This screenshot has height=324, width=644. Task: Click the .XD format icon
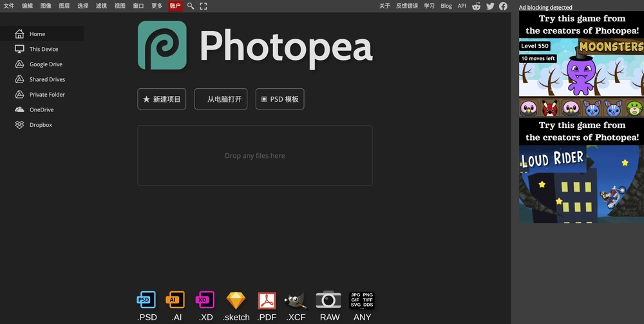tap(205, 300)
